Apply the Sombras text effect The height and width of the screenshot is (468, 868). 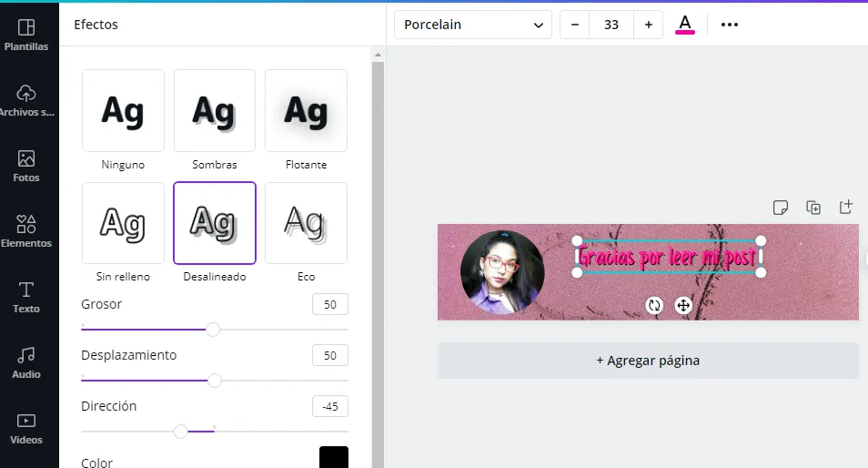[x=214, y=110]
